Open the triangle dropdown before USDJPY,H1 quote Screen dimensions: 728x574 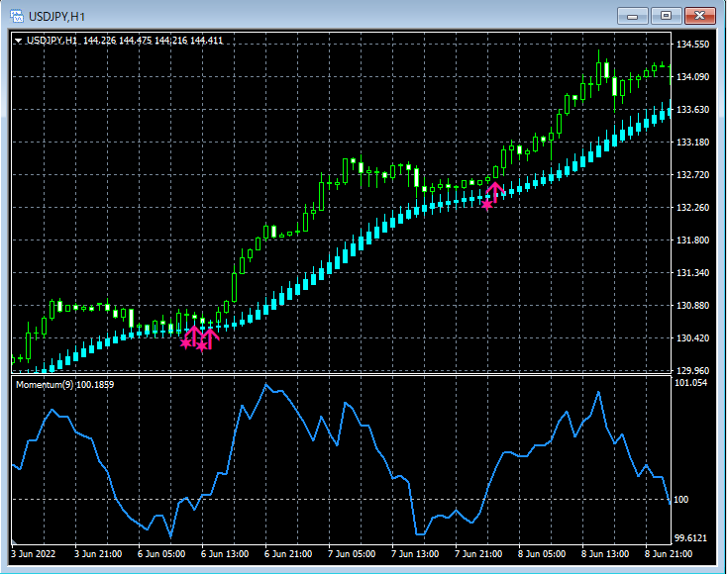18,41
